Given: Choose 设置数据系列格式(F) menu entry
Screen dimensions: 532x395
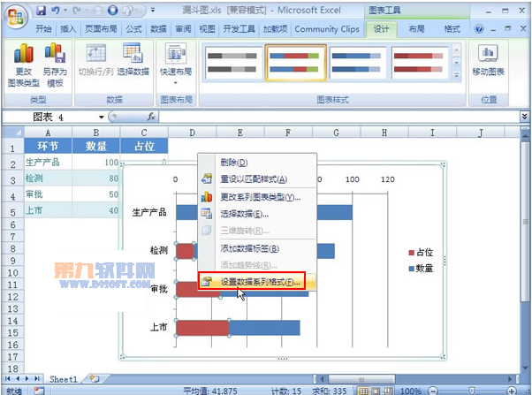Looking at the screenshot, I should point(257,282).
